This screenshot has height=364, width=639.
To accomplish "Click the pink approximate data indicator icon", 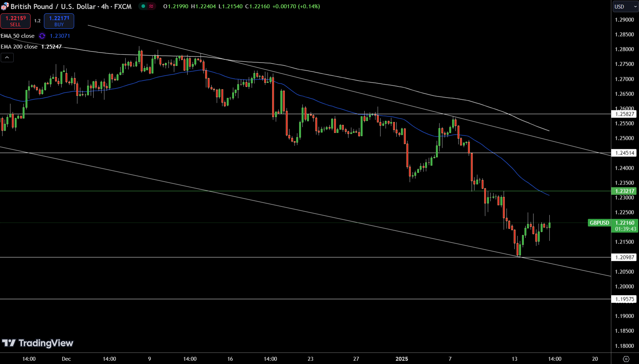I will point(152,6).
